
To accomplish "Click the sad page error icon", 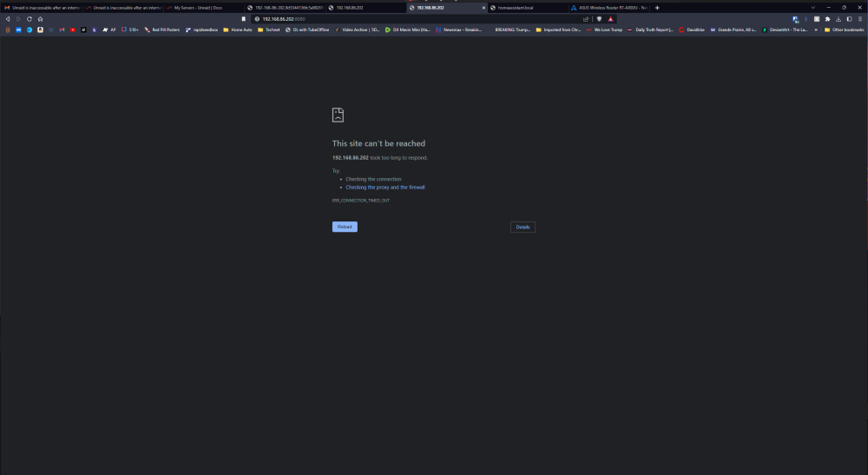I will pos(338,115).
